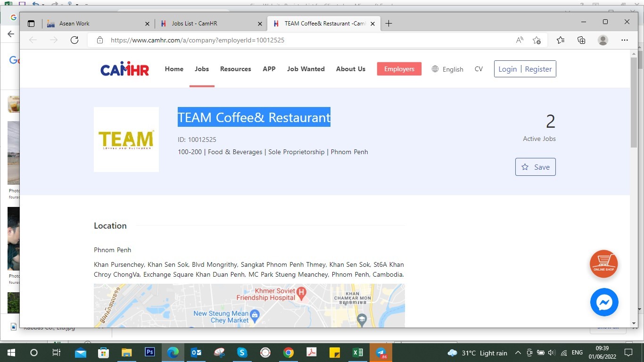This screenshot has width=644, height=362.
Task: Open the Resources menu item
Action: [236, 69]
